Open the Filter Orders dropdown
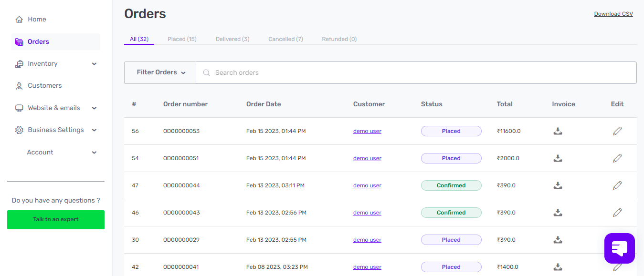 [x=160, y=72]
